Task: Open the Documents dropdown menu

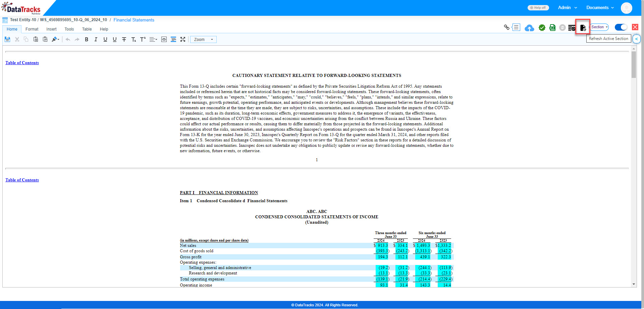Action: (x=600, y=8)
